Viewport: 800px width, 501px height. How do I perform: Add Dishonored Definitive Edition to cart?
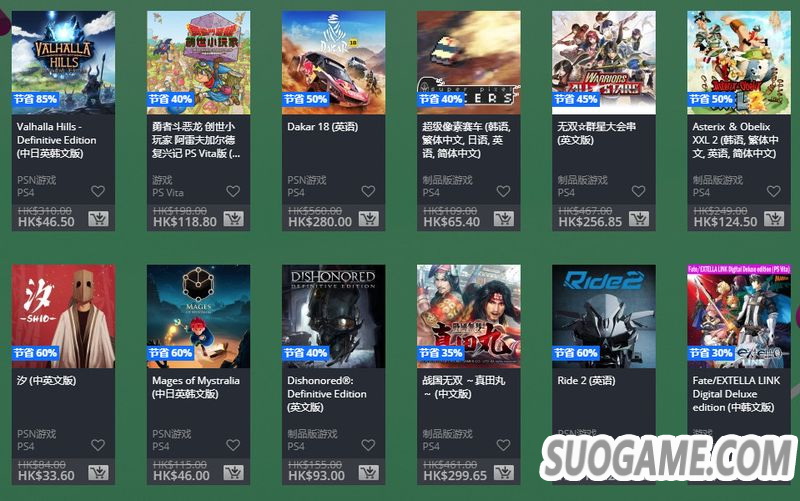[368, 473]
